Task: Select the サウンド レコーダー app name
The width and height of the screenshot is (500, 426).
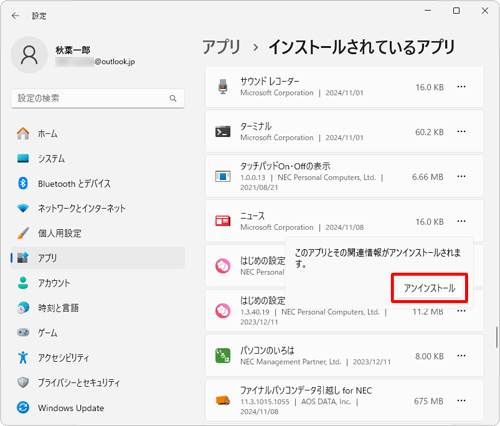Action: pos(270,81)
